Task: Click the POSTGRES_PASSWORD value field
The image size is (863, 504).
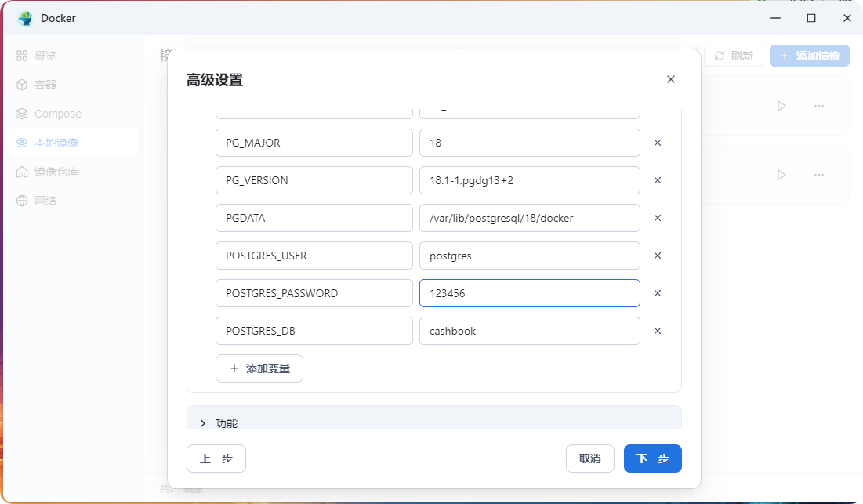Action: [529, 293]
